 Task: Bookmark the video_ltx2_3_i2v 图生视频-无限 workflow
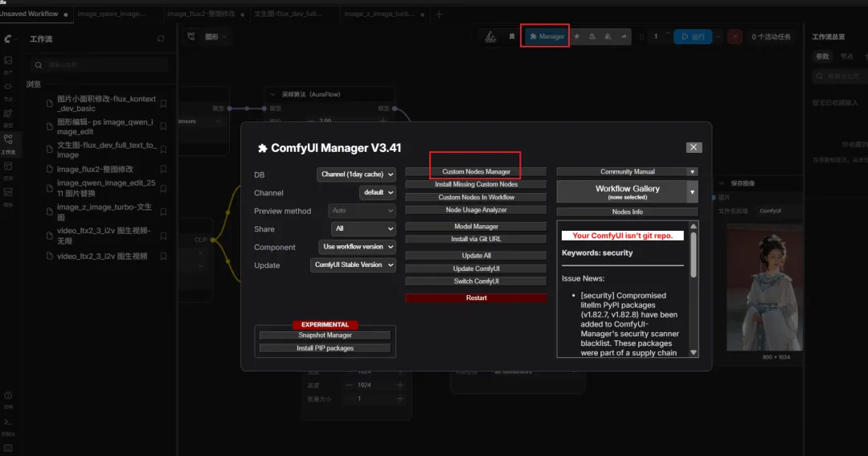[163, 236]
